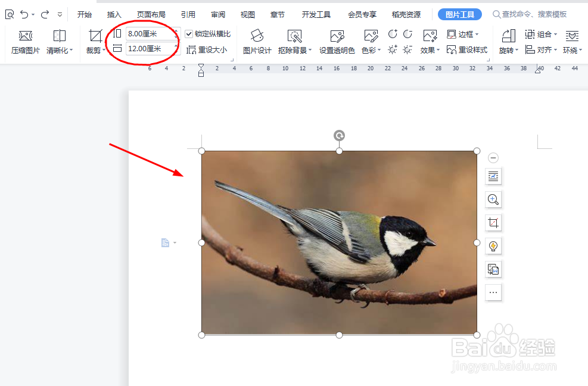Click the 环绕 text wrap icon

coord(572,36)
